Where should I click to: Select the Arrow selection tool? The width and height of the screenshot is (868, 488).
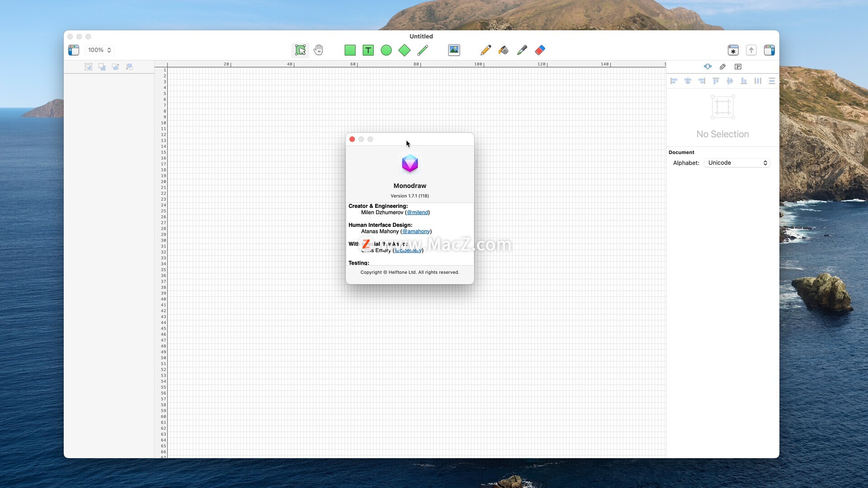pyautogui.click(x=300, y=50)
